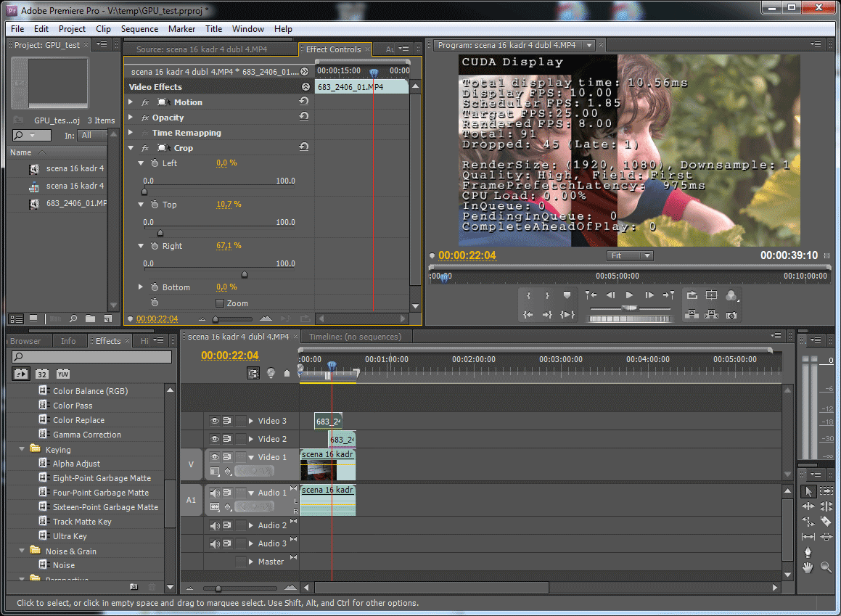Click the Crop Top slider handle
Viewport: 841px width, 616px height.
[160, 233]
